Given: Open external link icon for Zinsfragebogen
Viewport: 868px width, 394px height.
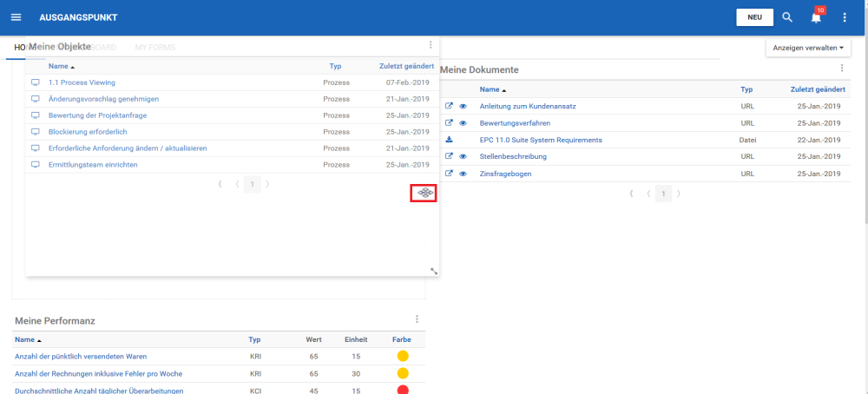Looking at the screenshot, I should 449,174.
